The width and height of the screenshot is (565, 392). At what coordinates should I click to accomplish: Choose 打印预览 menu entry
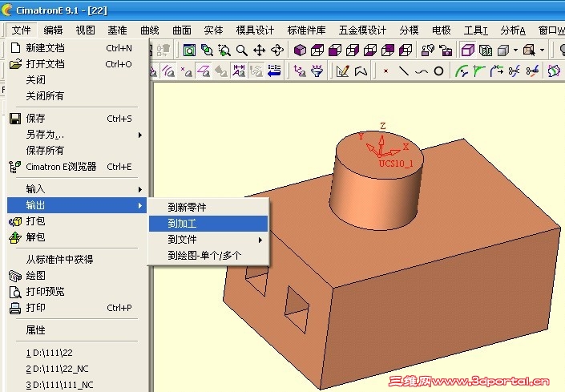76,292
